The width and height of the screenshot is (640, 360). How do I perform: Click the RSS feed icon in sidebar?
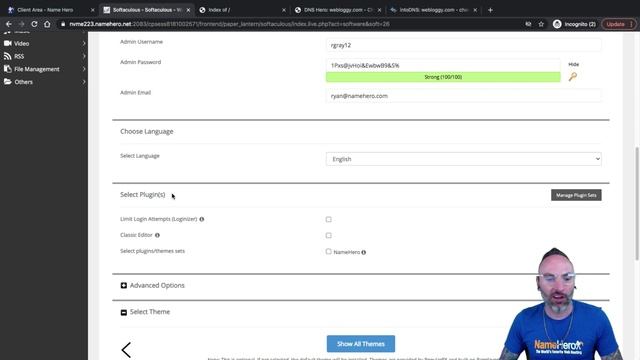click(7, 56)
